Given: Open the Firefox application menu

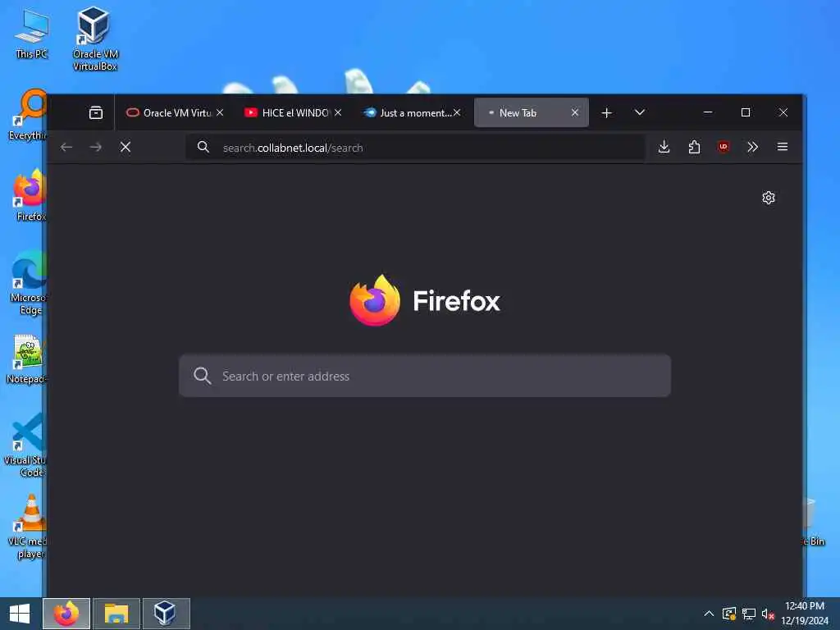Looking at the screenshot, I should tap(782, 147).
